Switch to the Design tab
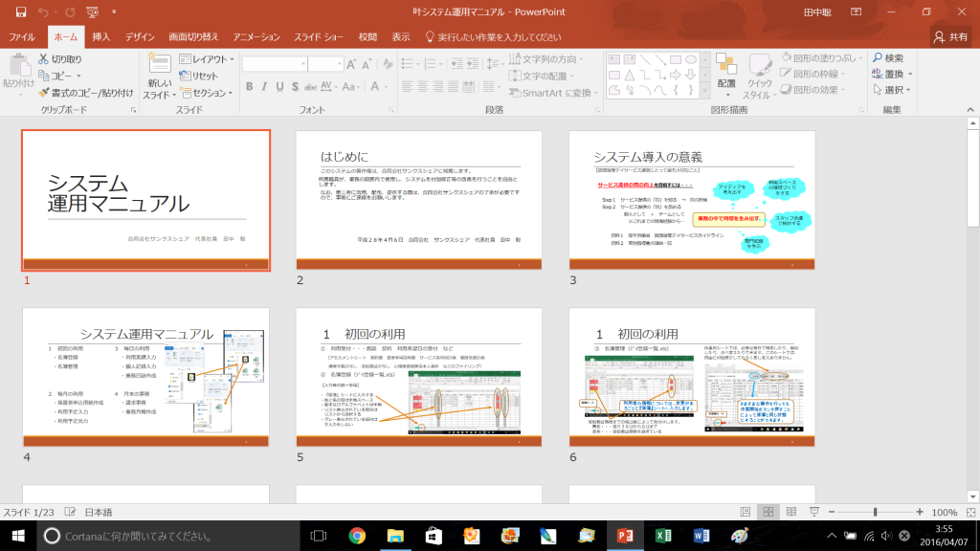This screenshot has height=551, width=980. tap(140, 37)
